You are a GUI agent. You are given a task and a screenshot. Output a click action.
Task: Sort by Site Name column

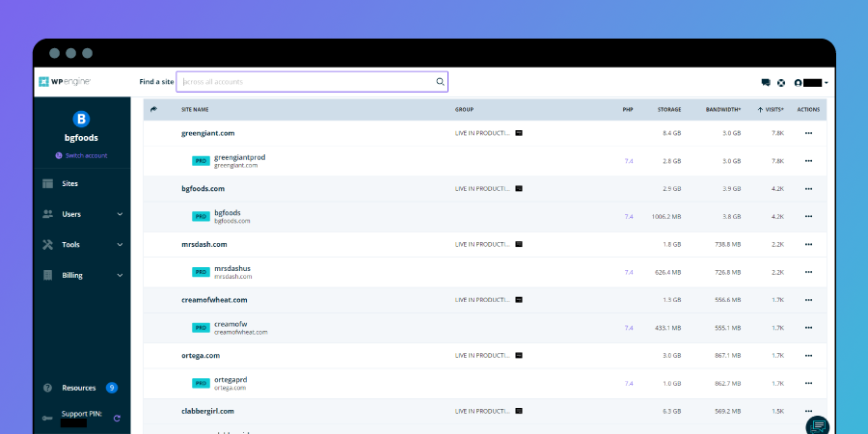tap(195, 110)
